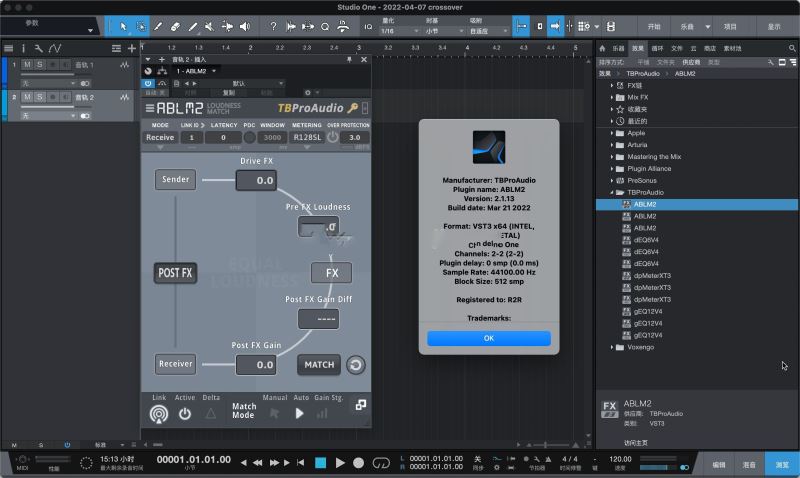This screenshot has height=478, width=800.
Task: Select the Arrow tool in toolbar
Action: pos(123,26)
